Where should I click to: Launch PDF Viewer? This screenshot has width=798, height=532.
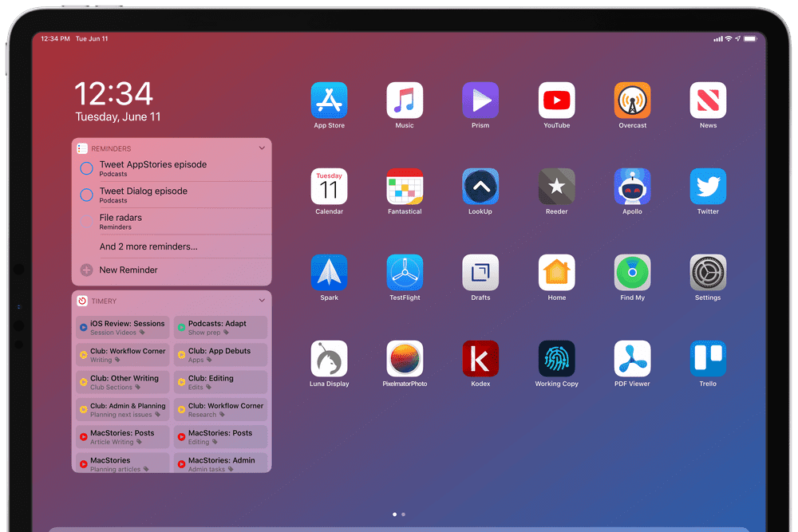pyautogui.click(x=633, y=359)
